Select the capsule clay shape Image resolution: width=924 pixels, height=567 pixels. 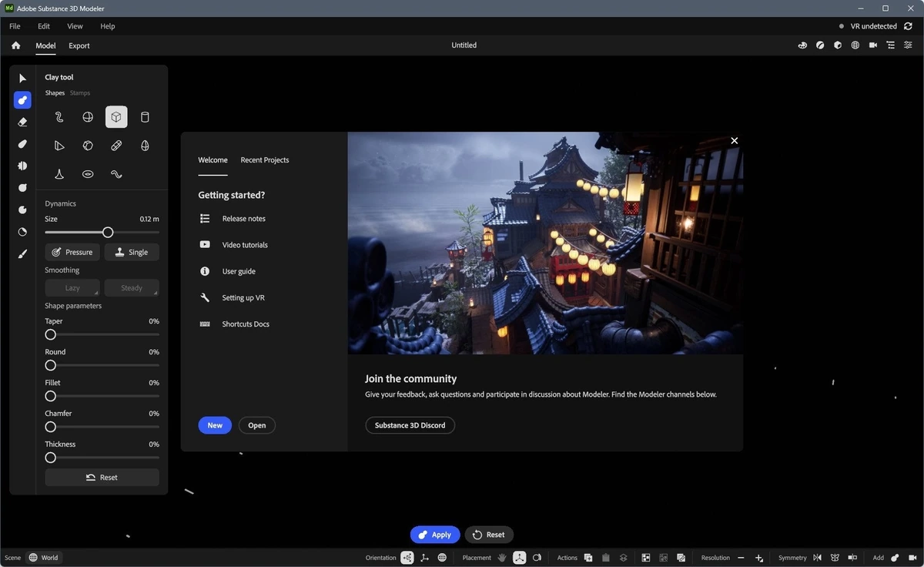[116, 146]
